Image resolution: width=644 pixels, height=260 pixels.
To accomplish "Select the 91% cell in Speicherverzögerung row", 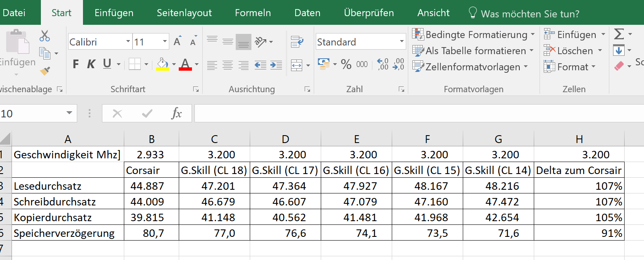I will pyautogui.click(x=579, y=233).
